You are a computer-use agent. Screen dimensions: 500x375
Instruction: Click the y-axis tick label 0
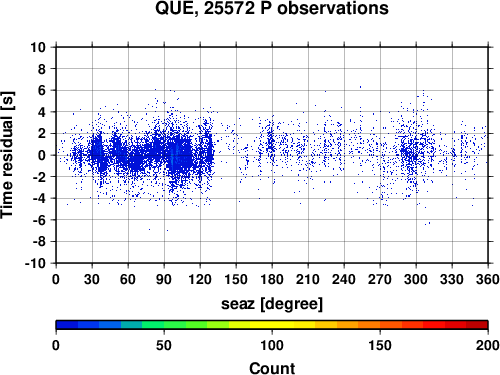pos(42,155)
